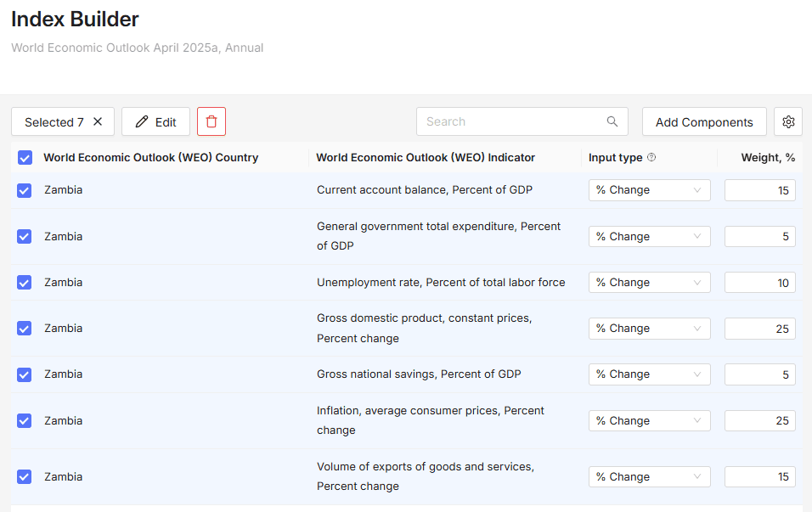Edit weight field for Gross domestic product
The height and width of the screenshot is (512, 812).
(759, 329)
